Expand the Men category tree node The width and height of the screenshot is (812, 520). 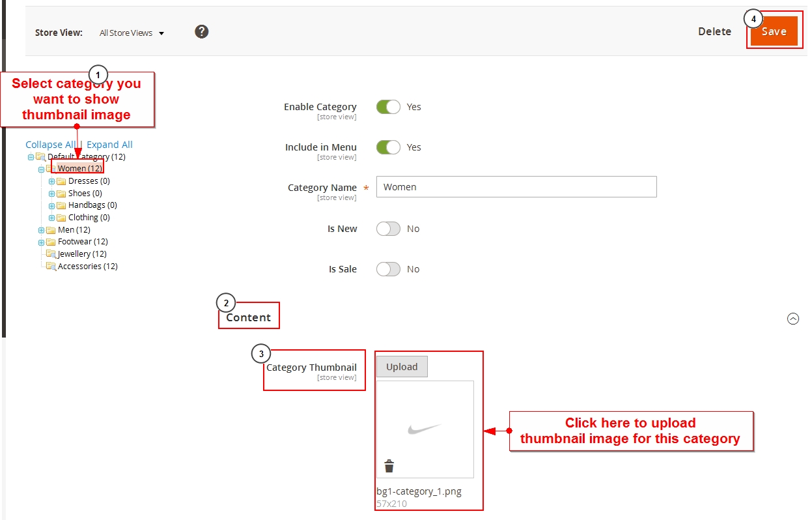pyautogui.click(x=41, y=230)
